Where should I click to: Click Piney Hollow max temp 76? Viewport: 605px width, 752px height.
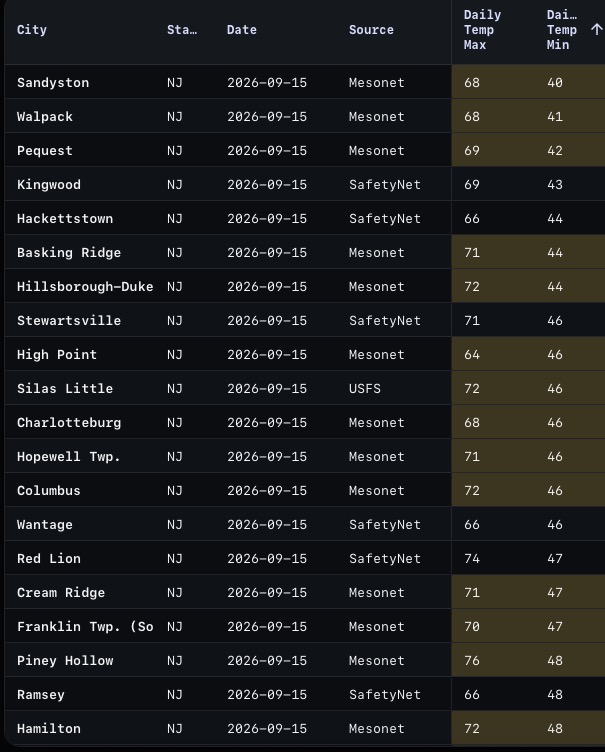pos(472,660)
